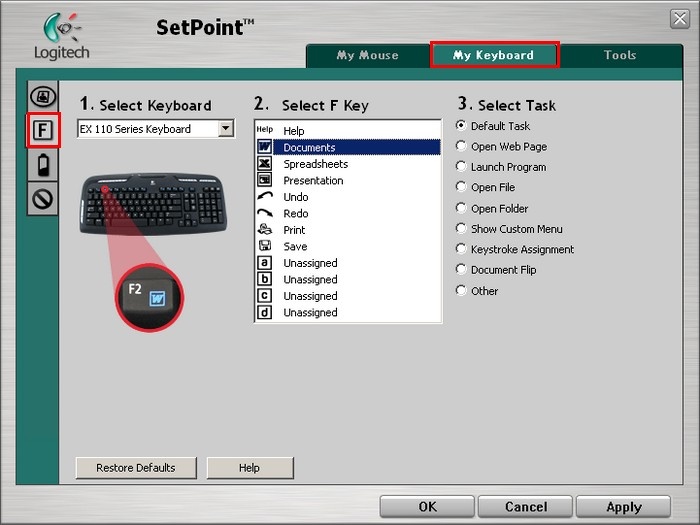Click the Logitech logo
Screen dimensions: 700x525
click(62, 36)
